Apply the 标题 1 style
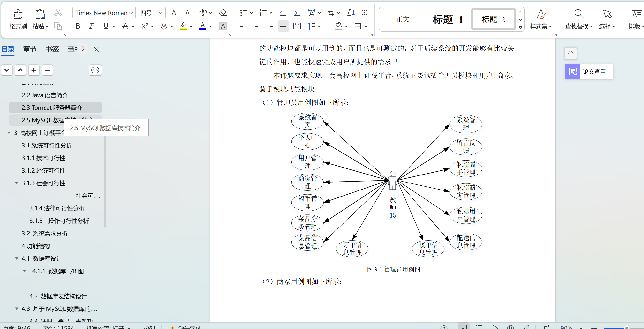Viewport: 644px width, 329px height. coord(448,19)
